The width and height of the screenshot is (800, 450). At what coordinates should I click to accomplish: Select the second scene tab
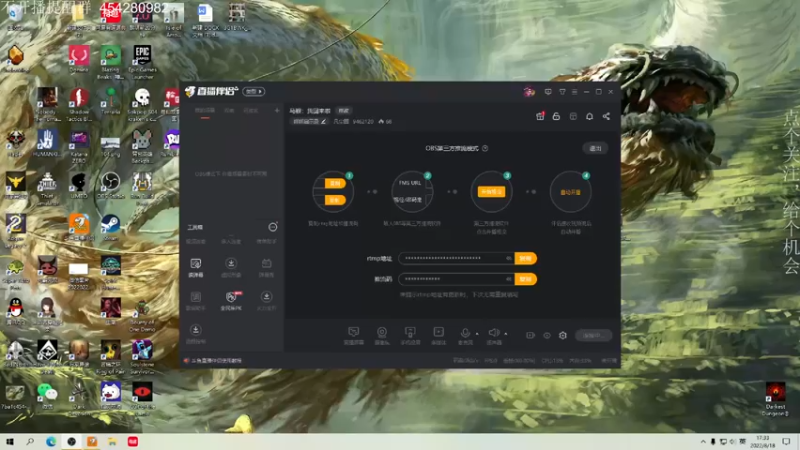pyautogui.click(x=229, y=111)
